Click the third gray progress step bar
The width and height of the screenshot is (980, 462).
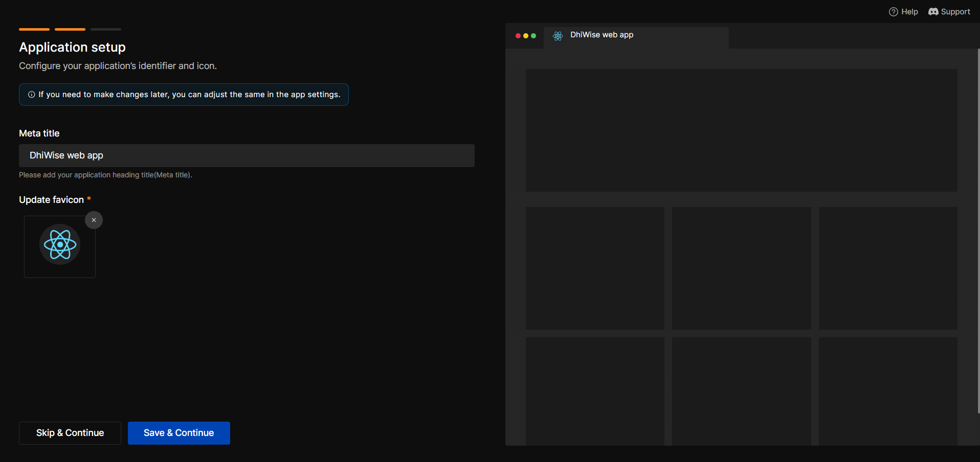pos(106,29)
